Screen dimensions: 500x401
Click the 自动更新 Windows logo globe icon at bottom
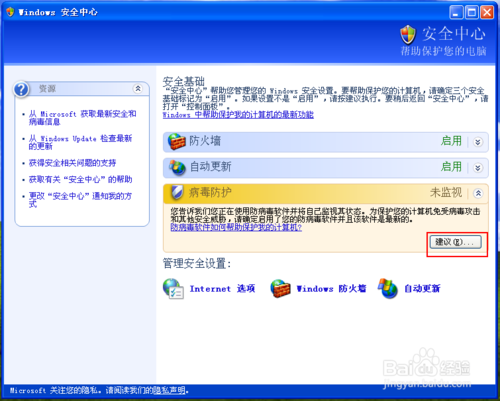388,288
